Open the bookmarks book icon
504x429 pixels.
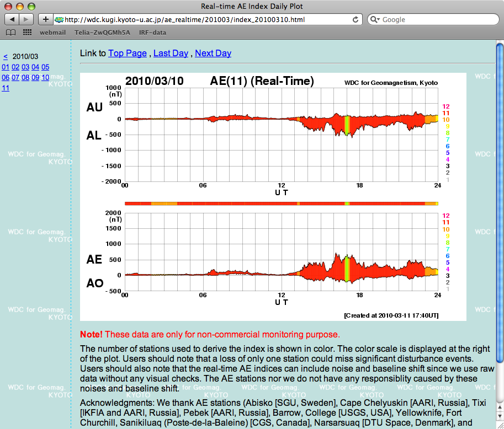tap(10, 33)
